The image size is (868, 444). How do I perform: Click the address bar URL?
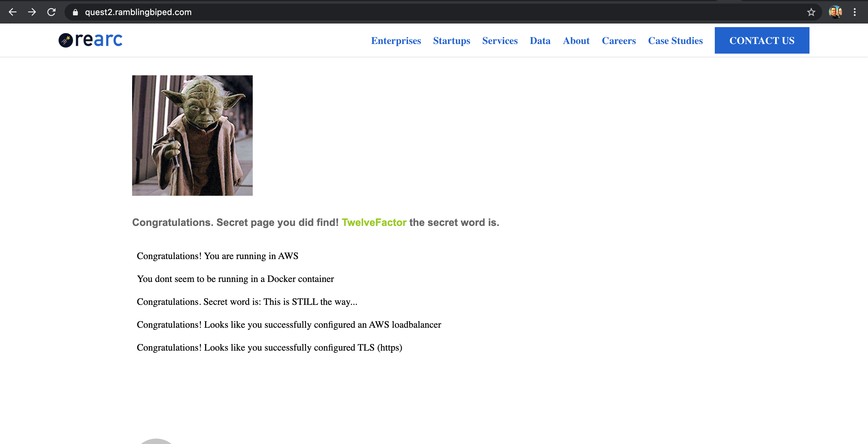point(138,12)
